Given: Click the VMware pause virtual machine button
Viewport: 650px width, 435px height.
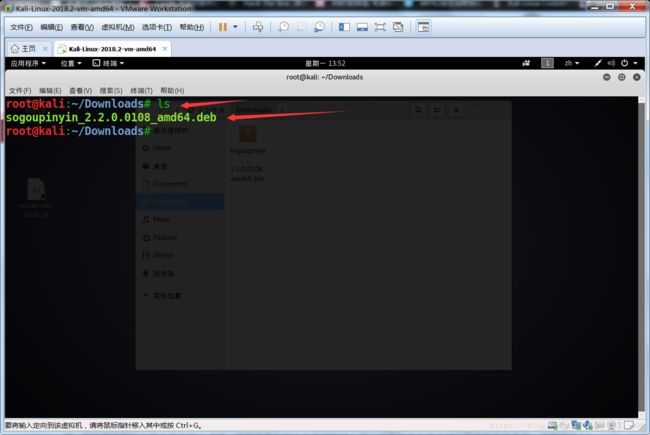Looking at the screenshot, I should (x=223, y=27).
